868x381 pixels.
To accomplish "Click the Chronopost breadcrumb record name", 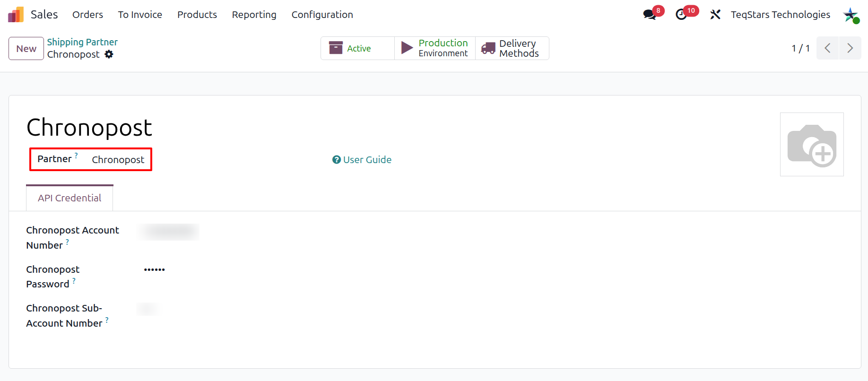I will (73, 54).
